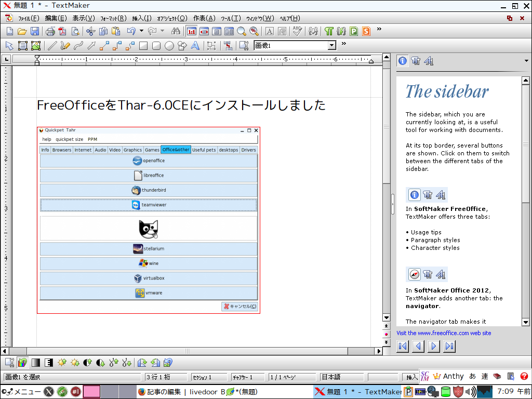Viewport: 532px width, 399px height.
Task: Expand the redo history dropdown arrow
Action: tap(163, 31)
